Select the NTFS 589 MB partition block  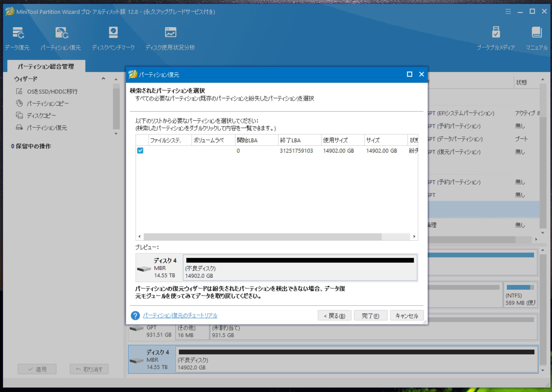520,295
